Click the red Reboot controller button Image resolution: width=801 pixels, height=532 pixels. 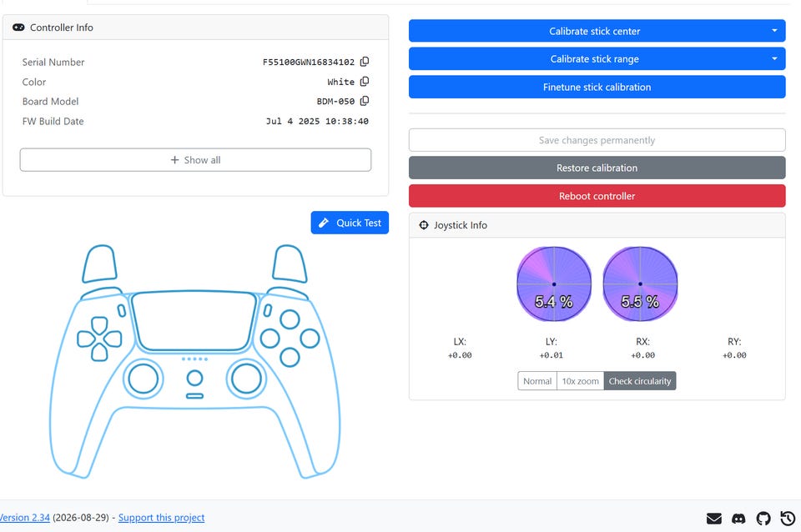[x=597, y=196]
